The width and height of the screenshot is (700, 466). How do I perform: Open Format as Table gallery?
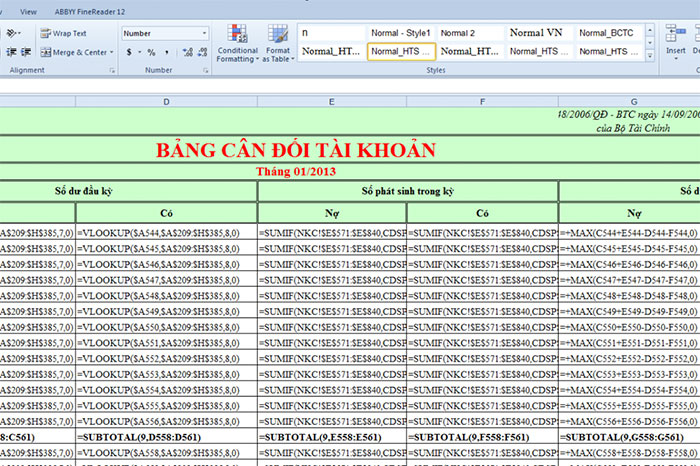click(278, 43)
